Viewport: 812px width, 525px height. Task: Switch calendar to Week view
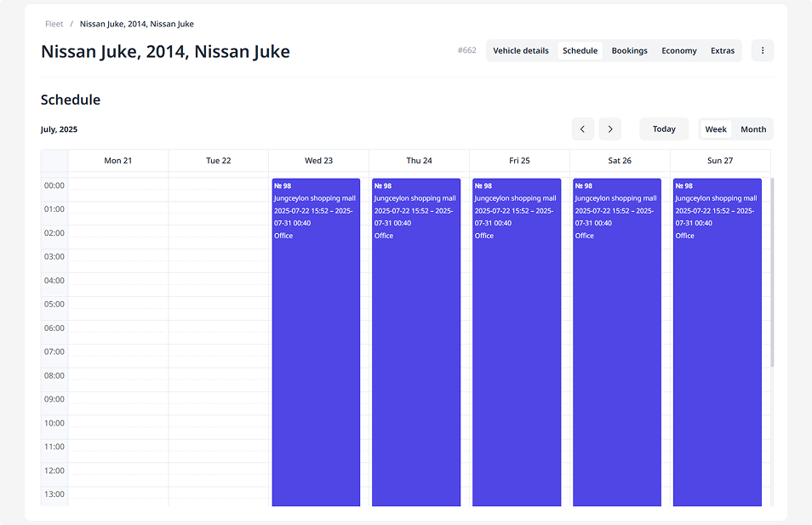point(716,129)
